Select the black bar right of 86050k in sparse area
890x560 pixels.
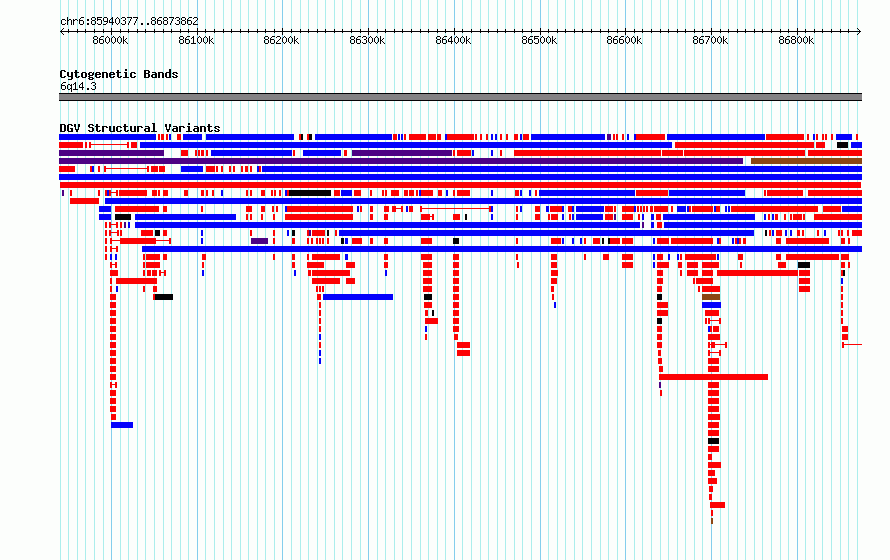click(164, 297)
